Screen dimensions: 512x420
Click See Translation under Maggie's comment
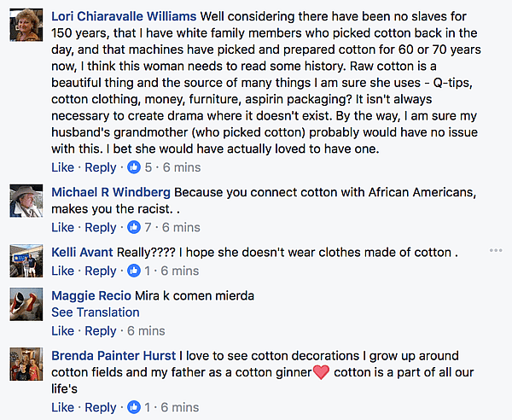point(95,312)
